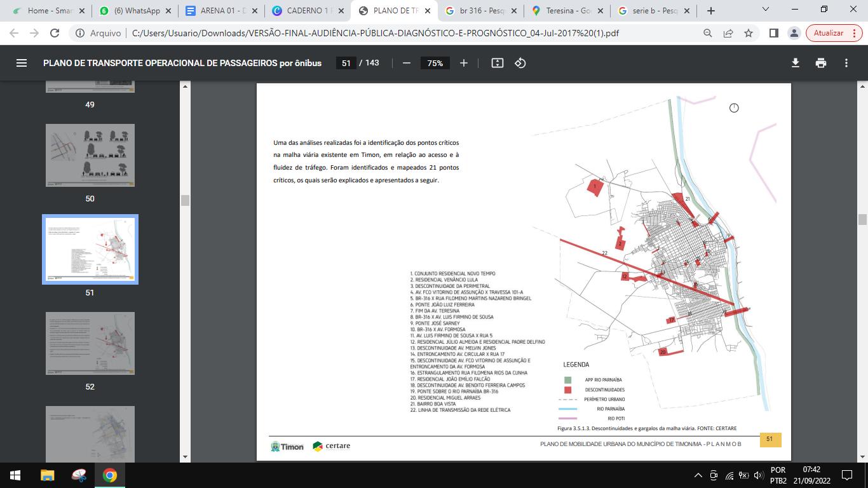This screenshot has width=868, height=488.
Task: Open PDF viewer more actions menu
Action: (x=846, y=63)
